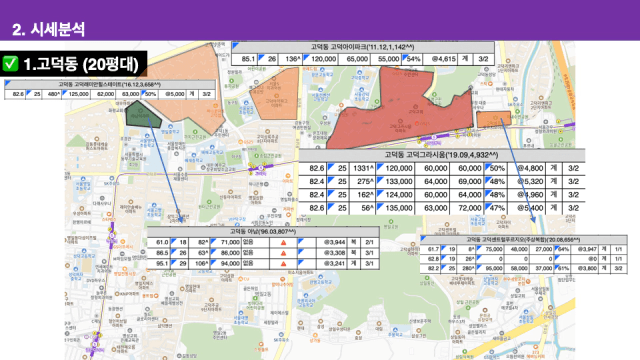This screenshot has width=640, height=360.
Task: Select the 61.0 cell in 아남 table
Action: pyautogui.click(x=159, y=242)
